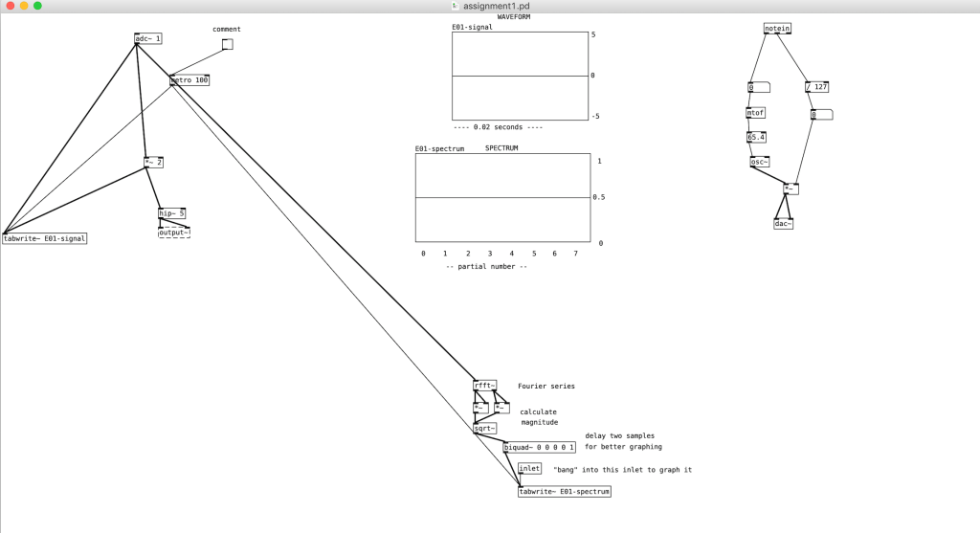The width and height of the screenshot is (980, 533).
Task: Click the inlet object box
Action: (529, 469)
